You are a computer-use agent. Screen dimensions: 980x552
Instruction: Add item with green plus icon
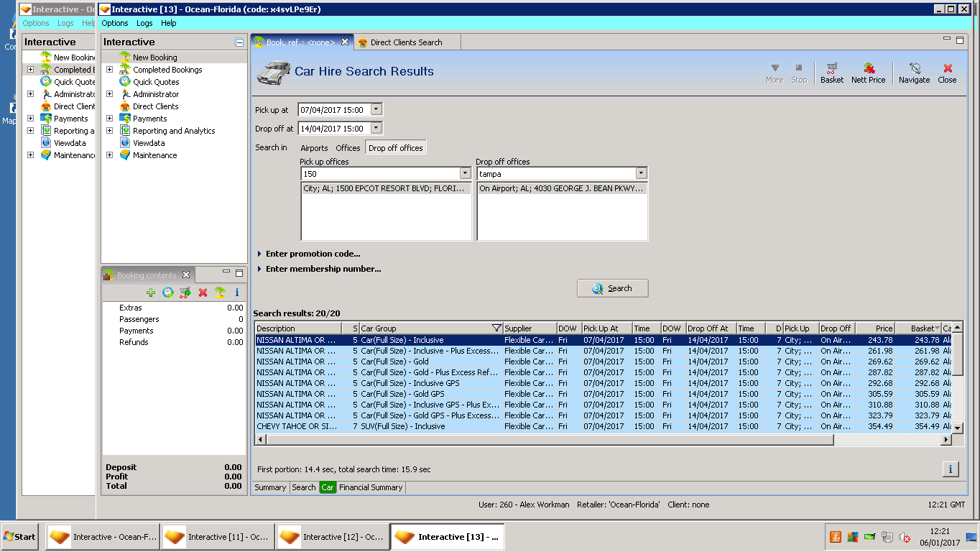151,293
